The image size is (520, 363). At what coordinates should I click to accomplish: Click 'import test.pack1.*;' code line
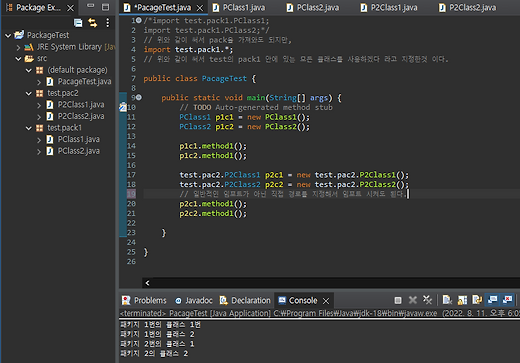tap(188, 50)
